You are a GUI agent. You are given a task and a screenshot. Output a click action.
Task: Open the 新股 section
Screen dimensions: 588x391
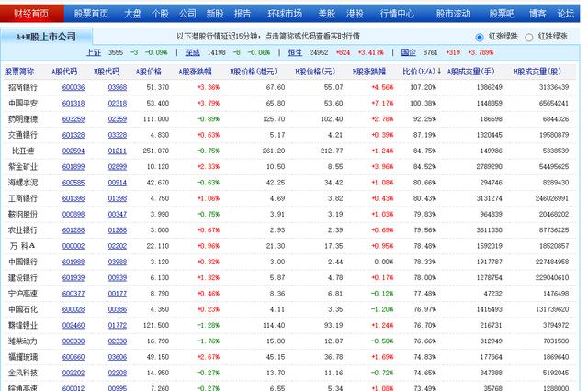click(215, 14)
